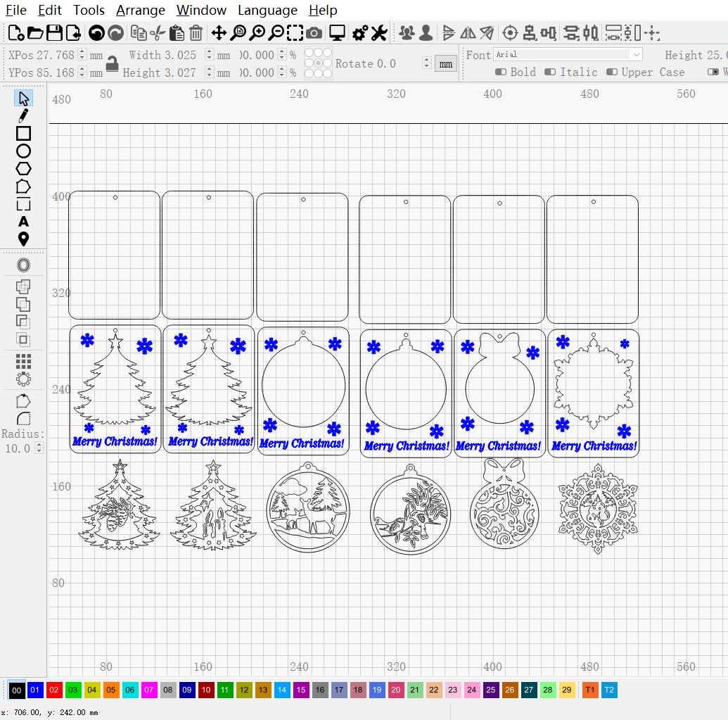Toggle the Bold font switch
Viewport: 728px width, 720px height.
pos(501,72)
